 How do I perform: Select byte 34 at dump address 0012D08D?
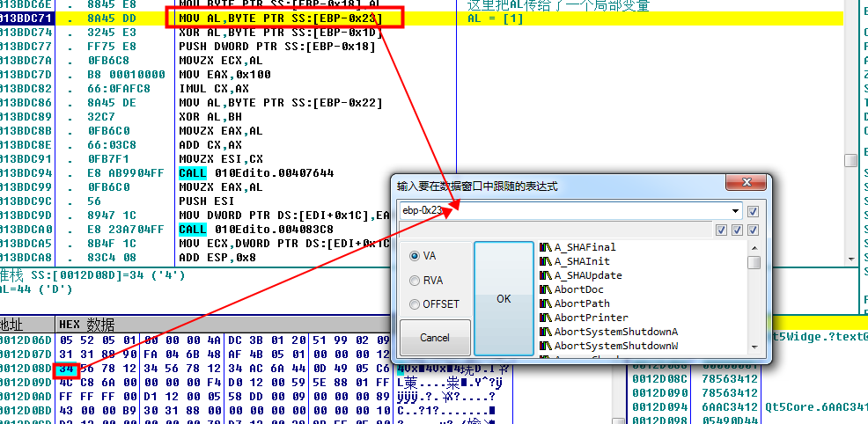point(66,368)
